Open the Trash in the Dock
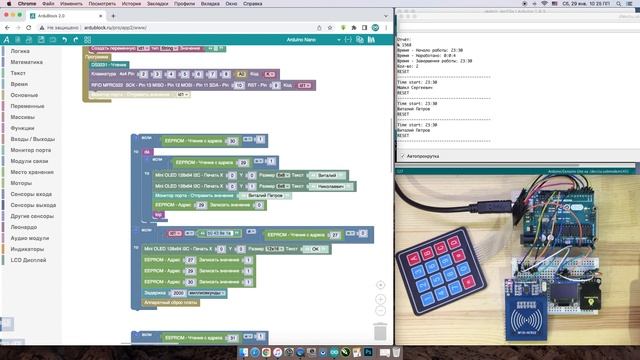Image resolution: width=640 pixels, height=360 pixels. click(x=396, y=352)
